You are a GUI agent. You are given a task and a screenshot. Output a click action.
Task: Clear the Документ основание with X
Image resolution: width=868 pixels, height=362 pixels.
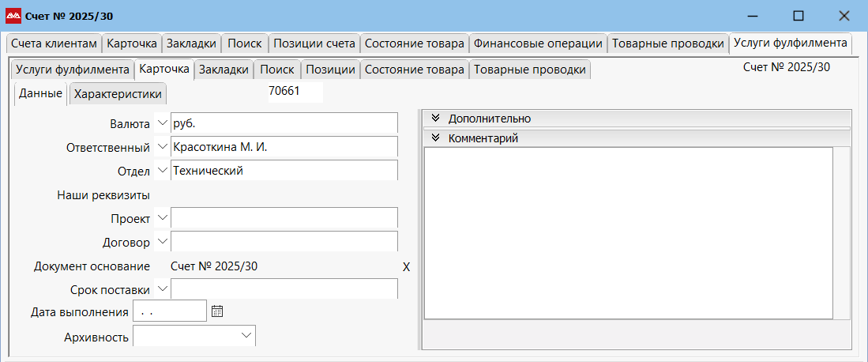406,266
